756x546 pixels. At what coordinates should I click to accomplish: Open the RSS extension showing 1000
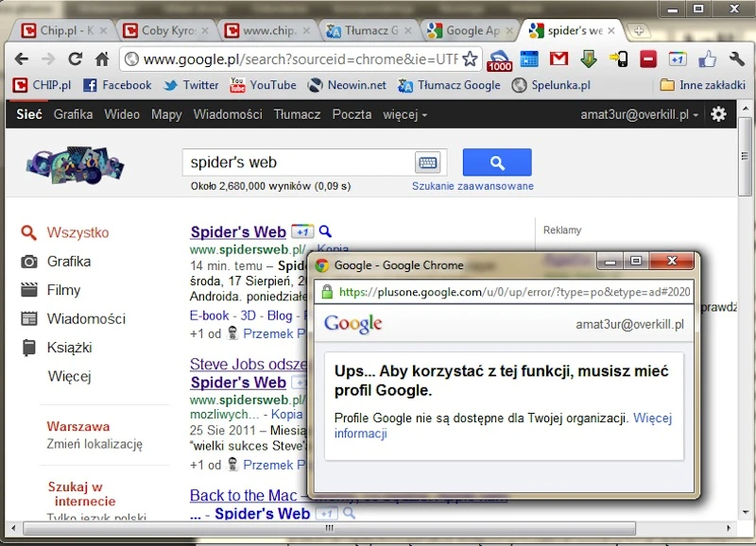499,60
